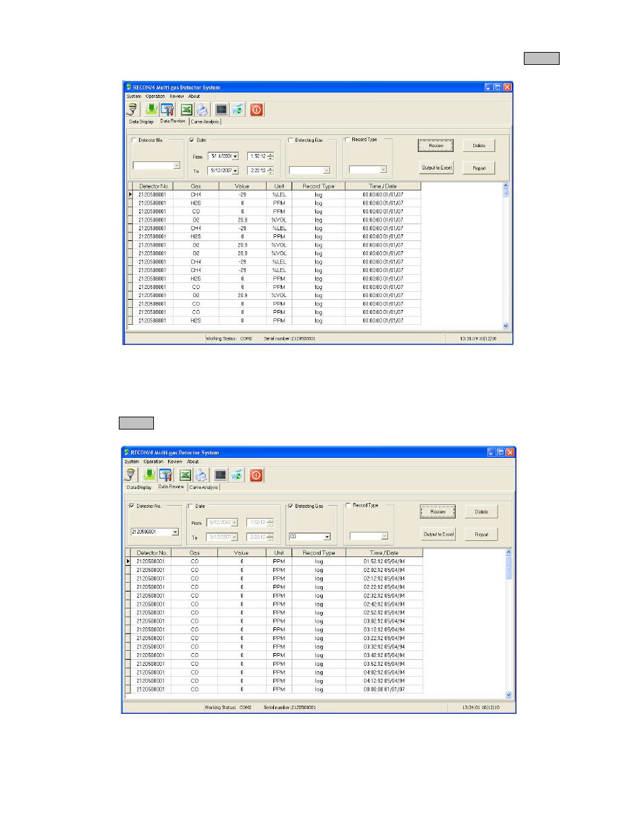The width and height of the screenshot is (644, 834).
Task: Click the monitor display icon in the Date-filtered window
Action: [x=221, y=109]
